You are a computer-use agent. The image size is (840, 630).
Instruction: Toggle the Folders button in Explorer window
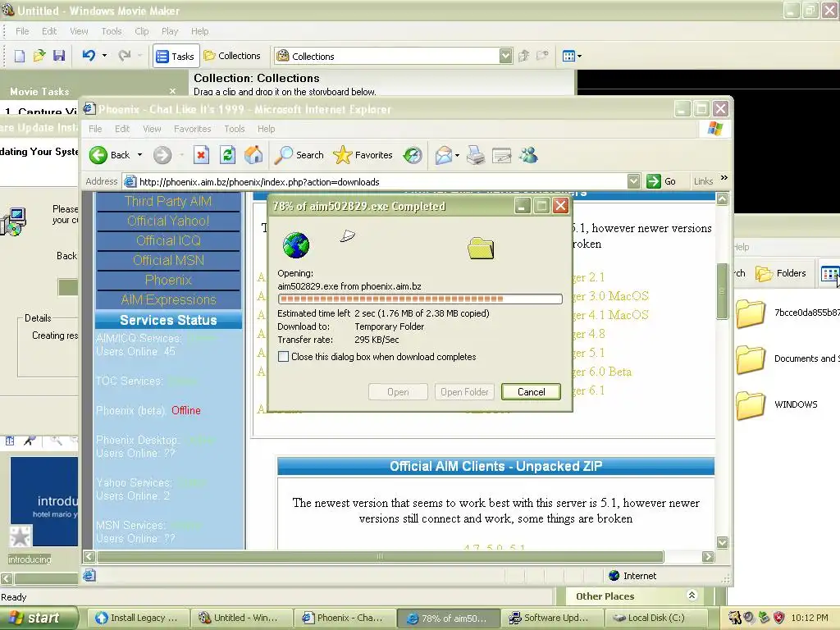tap(781, 273)
